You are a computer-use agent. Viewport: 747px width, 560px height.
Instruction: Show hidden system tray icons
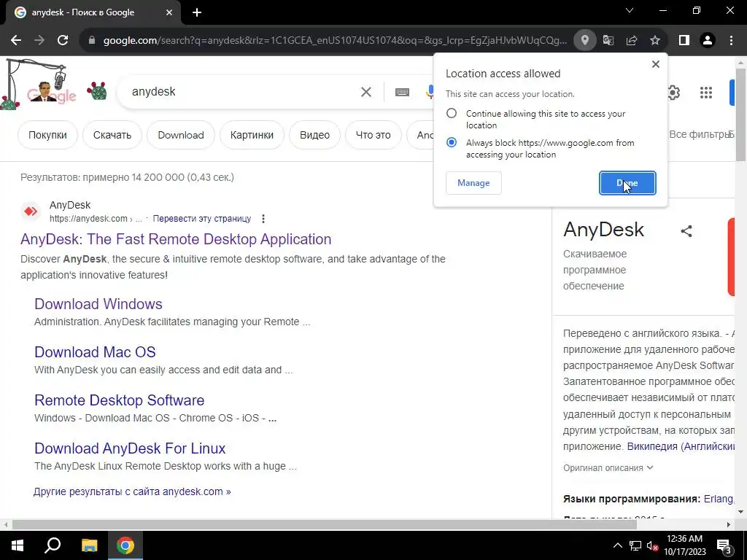click(x=617, y=545)
